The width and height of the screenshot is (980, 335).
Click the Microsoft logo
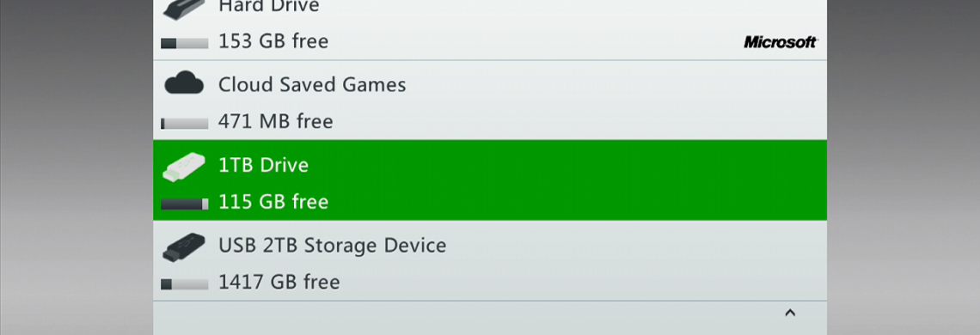(x=780, y=42)
